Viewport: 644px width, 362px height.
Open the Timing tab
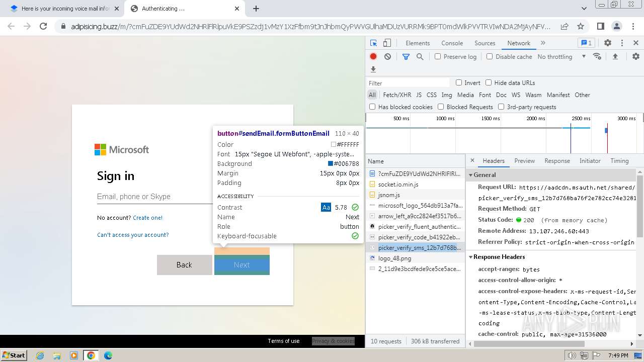pos(619,161)
